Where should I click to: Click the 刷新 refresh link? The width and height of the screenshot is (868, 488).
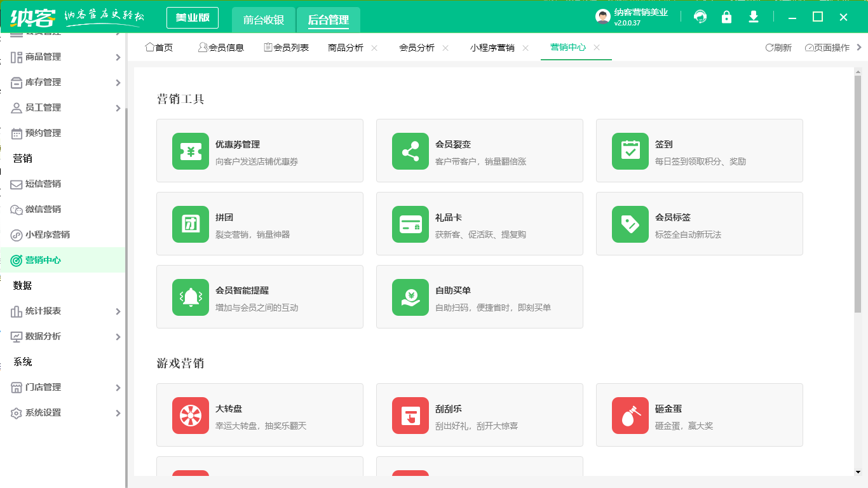tap(779, 46)
